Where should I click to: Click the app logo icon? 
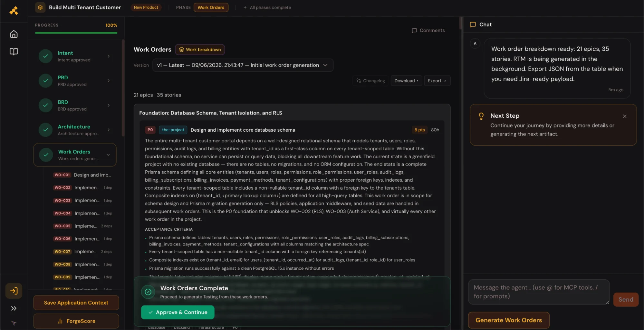pos(14,11)
